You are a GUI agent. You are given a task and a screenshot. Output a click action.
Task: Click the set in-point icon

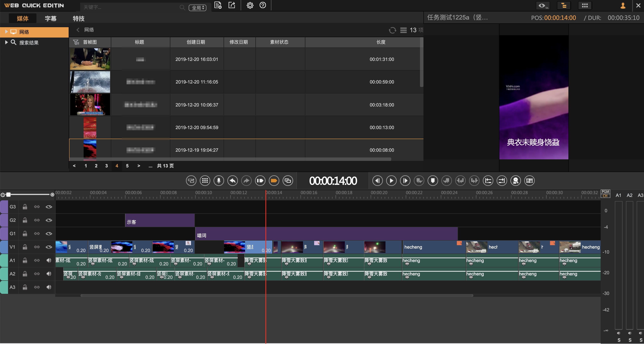pos(488,181)
